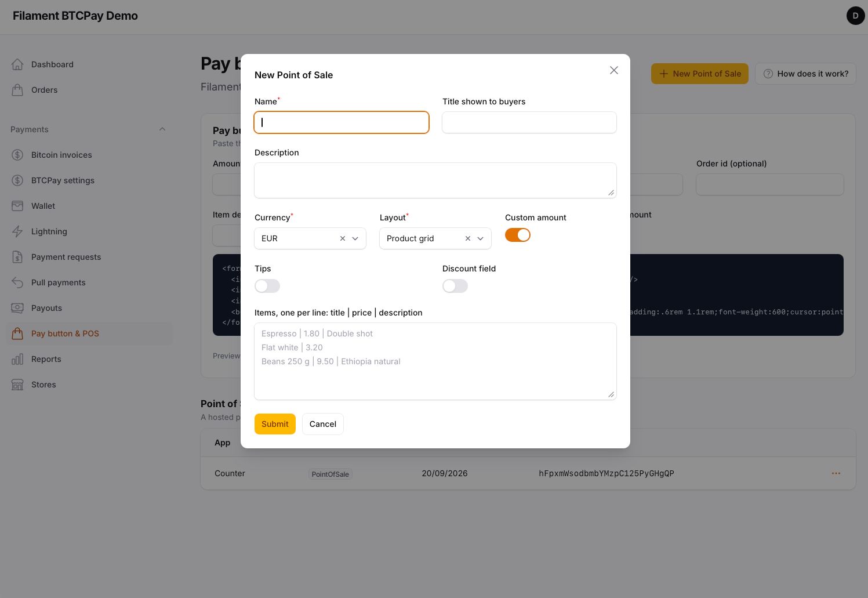
Task: Click the Lightning bolt icon
Action: pyautogui.click(x=17, y=231)
